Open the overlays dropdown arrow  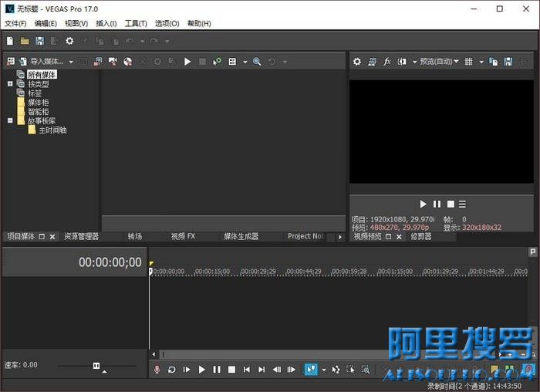pyautogui.click(x=481, y=62)
